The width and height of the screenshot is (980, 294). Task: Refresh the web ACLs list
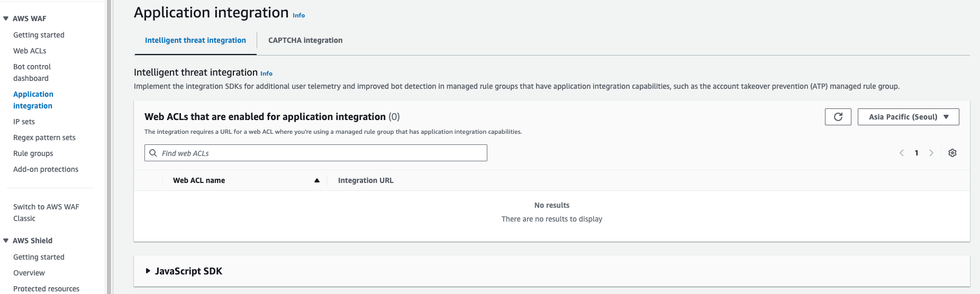tap(838, 117)
